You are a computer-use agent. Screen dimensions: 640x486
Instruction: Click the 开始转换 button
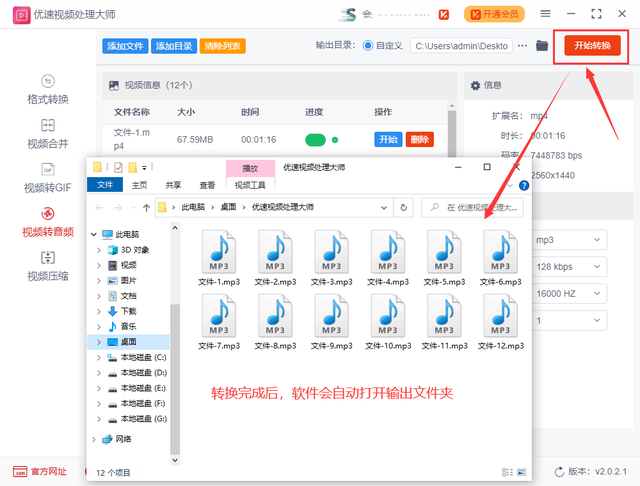[592, 45]
